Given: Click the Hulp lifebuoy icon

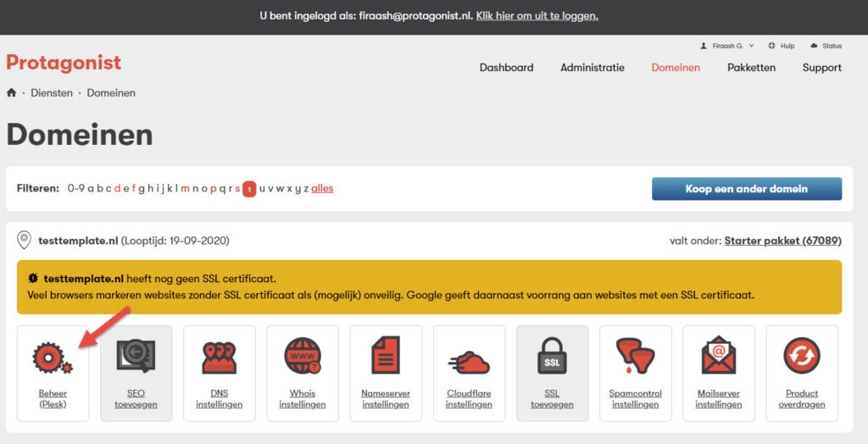Looking at the screenshot, I should pos(771,46).
